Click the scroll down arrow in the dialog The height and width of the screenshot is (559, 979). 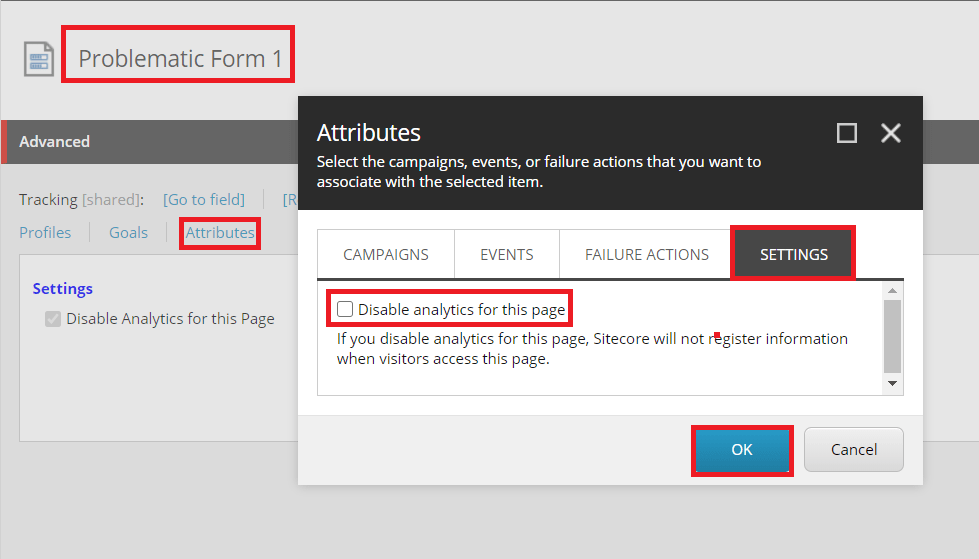point(892,384)
